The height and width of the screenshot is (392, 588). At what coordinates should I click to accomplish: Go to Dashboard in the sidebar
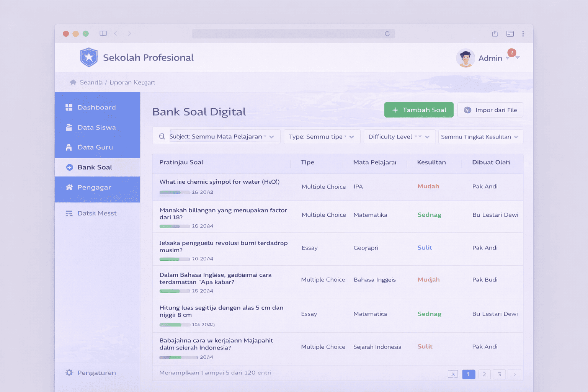[x=97, y=108]
